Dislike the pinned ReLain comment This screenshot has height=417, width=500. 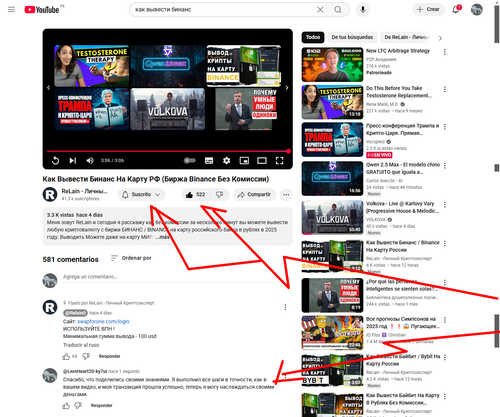86,356
